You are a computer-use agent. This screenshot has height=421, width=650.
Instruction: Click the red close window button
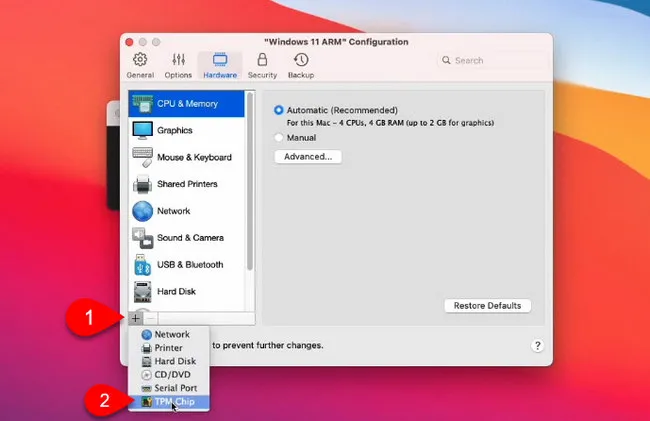pyautogui.click(x=129, y=42)
